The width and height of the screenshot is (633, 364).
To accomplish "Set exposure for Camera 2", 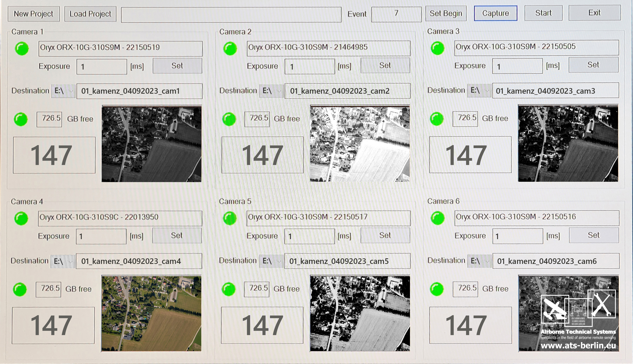I will point(385,66).
